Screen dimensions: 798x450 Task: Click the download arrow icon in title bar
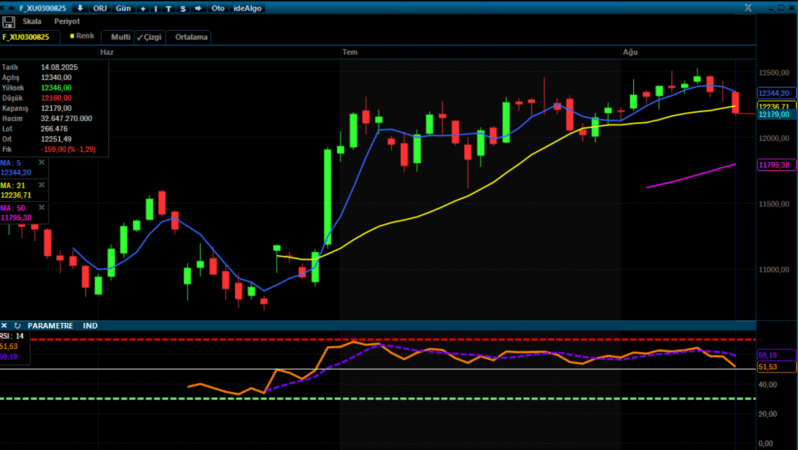pyautogui.click(x=80, y=7)
